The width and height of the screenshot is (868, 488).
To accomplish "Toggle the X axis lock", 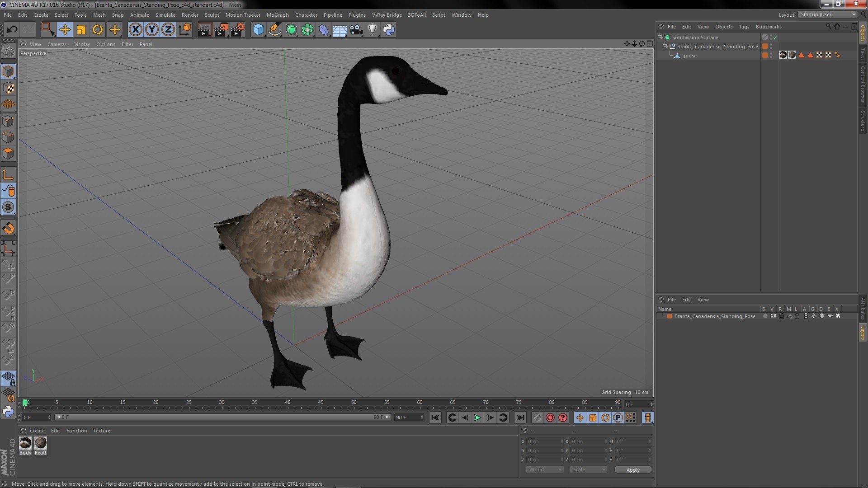I will point(135,30).
